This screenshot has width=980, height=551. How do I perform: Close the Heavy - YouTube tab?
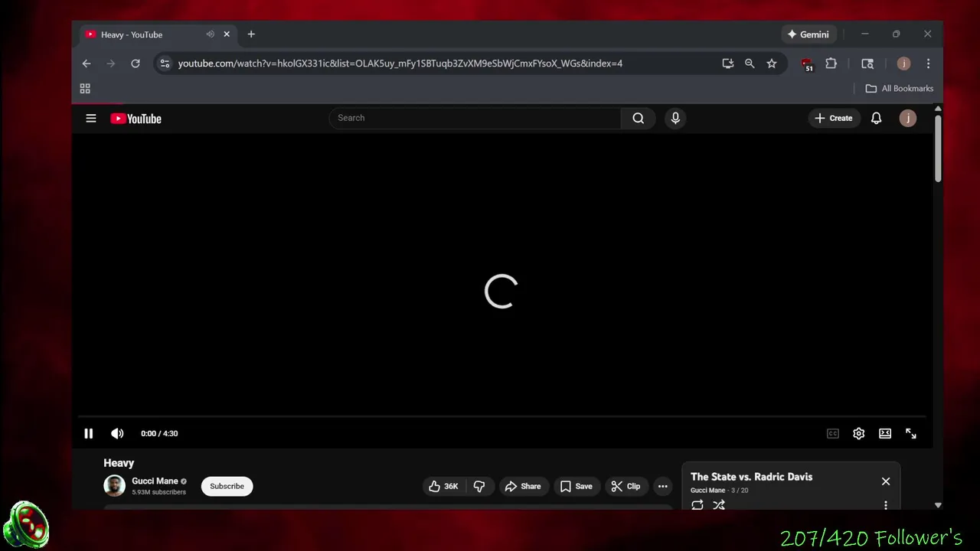tap(227, 34)
